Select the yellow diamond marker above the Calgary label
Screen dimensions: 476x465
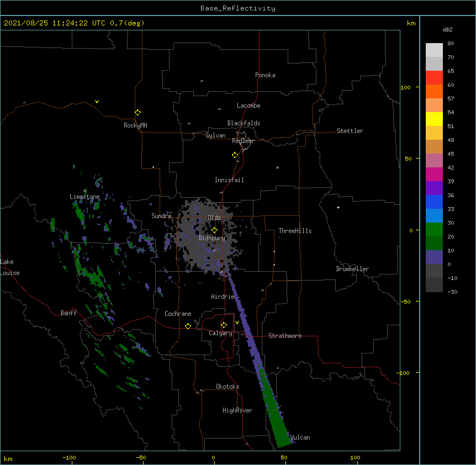click(x=224, y=325)
